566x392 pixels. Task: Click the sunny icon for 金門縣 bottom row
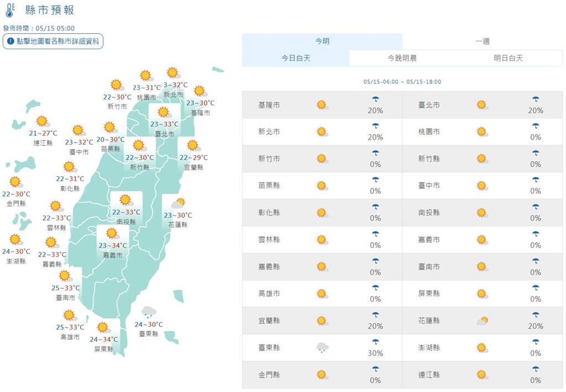click(321, 374)
